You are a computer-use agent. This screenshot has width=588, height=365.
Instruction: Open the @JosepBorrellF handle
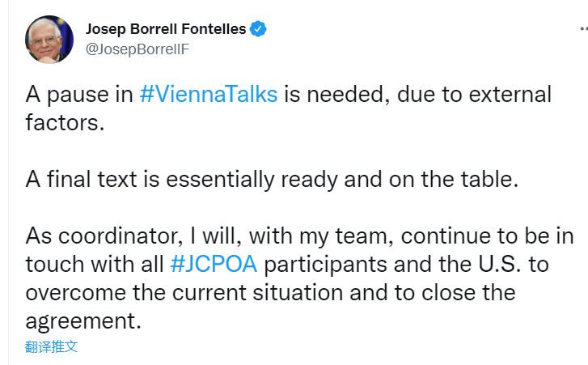137,49
